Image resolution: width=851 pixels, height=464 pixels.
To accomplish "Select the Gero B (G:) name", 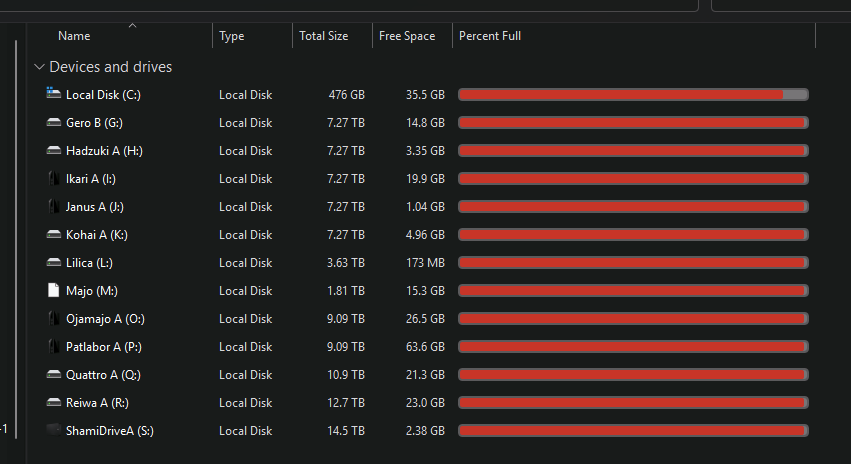I will tap(94, 123).
